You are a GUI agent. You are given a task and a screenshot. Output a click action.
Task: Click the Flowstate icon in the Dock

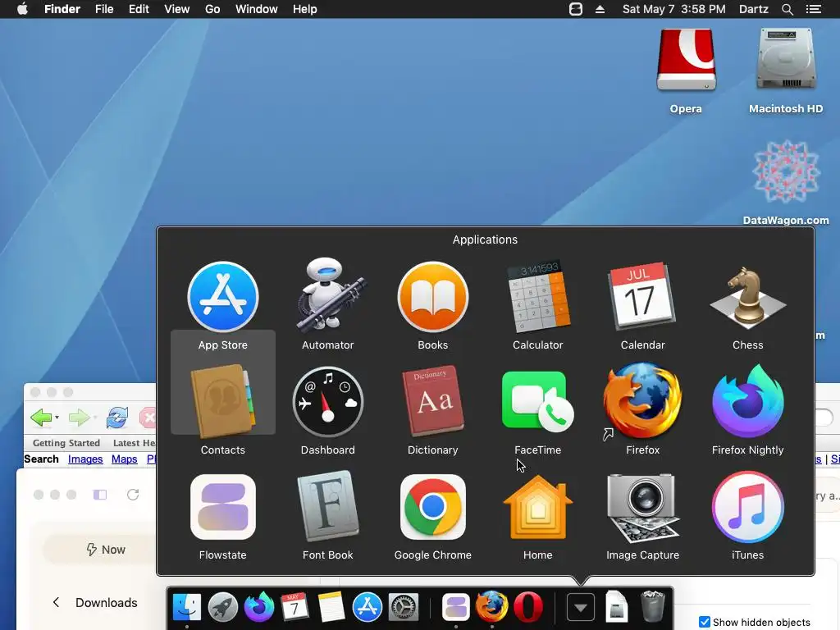[x=456, y=607]
